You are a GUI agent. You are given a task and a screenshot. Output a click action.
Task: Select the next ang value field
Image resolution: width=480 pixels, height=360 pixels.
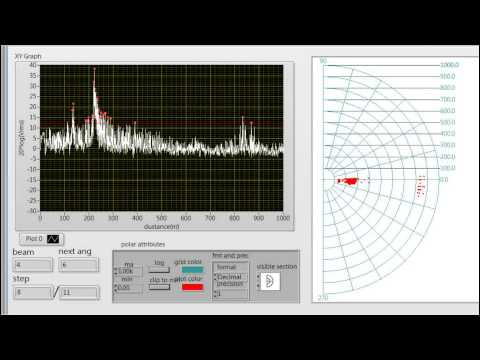click(79, 265)
